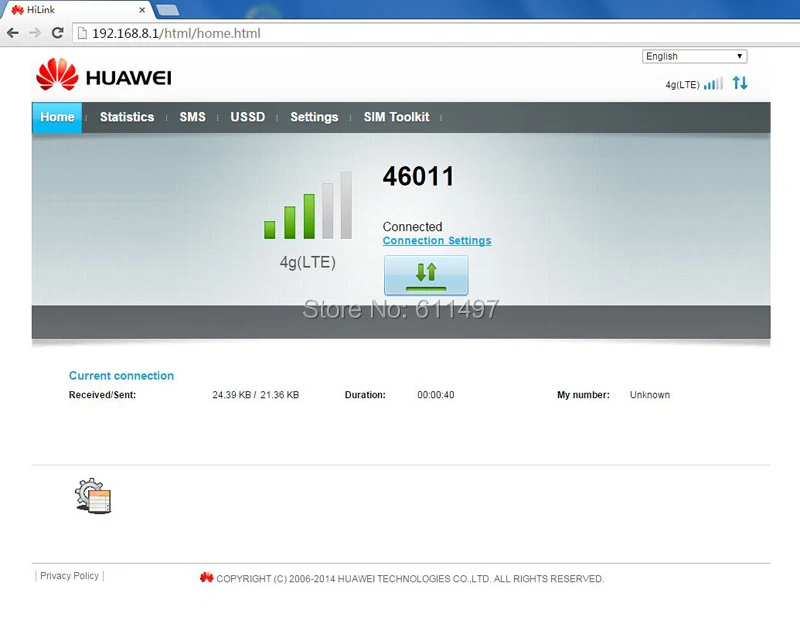This screenshot has height=617, width=800.
Task: Switch to the Statistics tab
Action: [126, 117]
